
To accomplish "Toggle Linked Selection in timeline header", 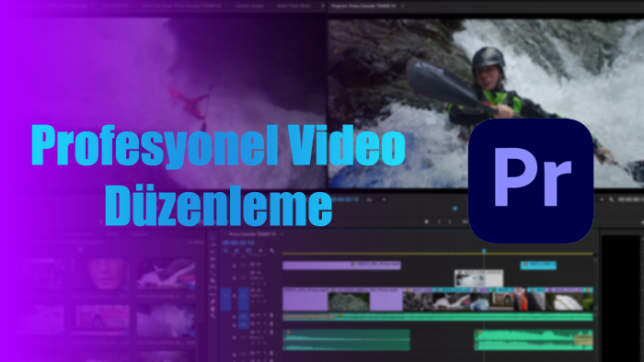I will 249,251.
